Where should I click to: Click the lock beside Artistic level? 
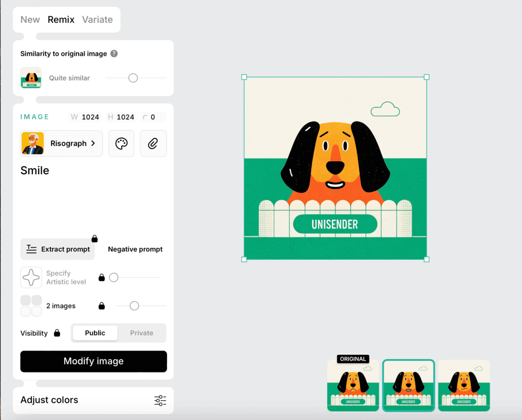pos(102,278)
